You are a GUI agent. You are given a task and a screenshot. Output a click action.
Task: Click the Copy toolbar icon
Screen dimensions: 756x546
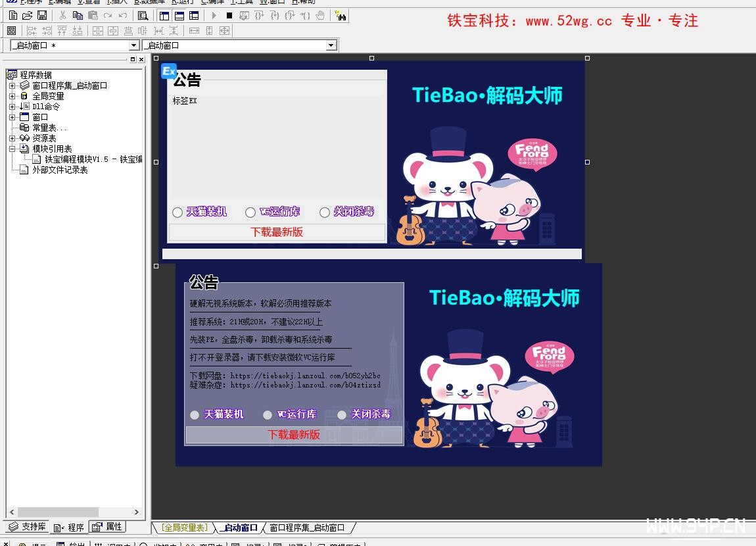point(77,15)
